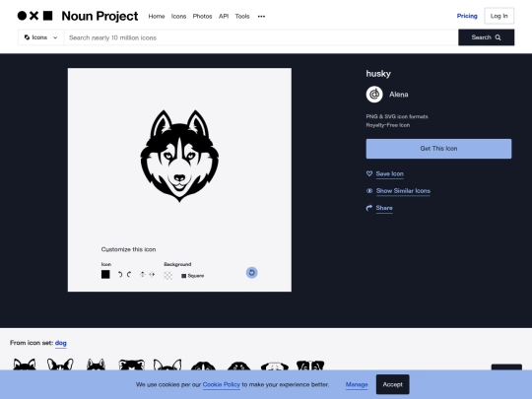Open the Icons nav item

tap(178, 17)
